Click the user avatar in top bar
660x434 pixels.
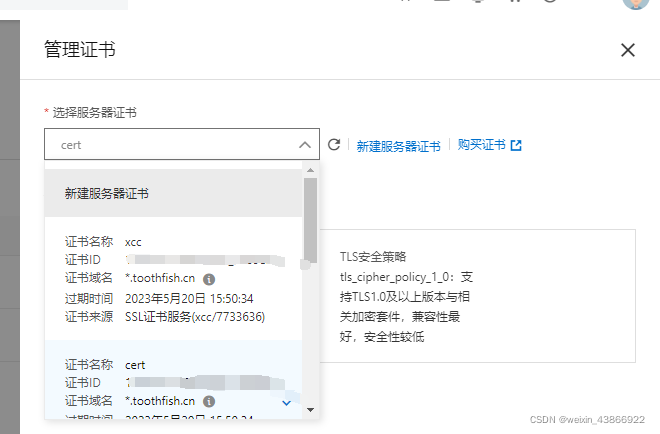coord(636,4)
